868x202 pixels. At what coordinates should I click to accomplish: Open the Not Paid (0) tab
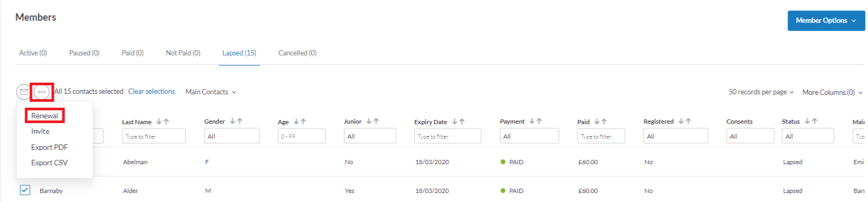coord(183,53)
